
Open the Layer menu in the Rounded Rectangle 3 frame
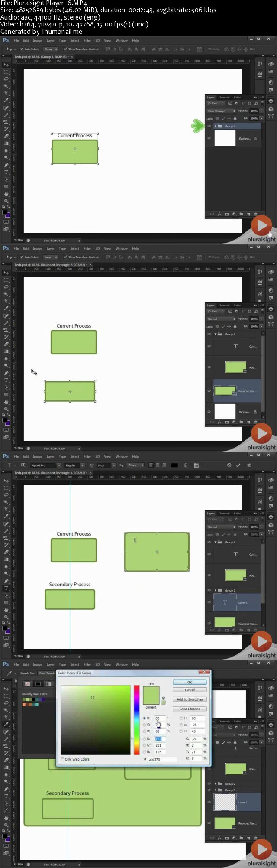pos(51,456)
